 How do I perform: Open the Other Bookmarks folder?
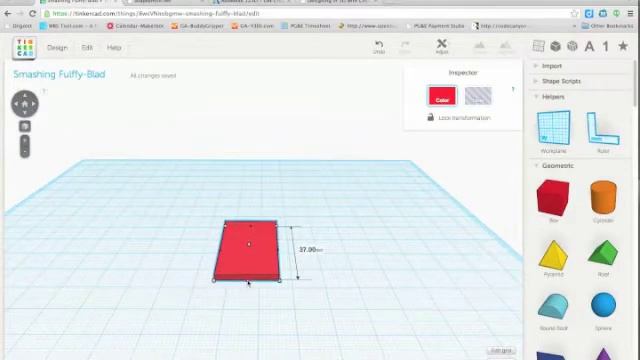coord(607,26)
